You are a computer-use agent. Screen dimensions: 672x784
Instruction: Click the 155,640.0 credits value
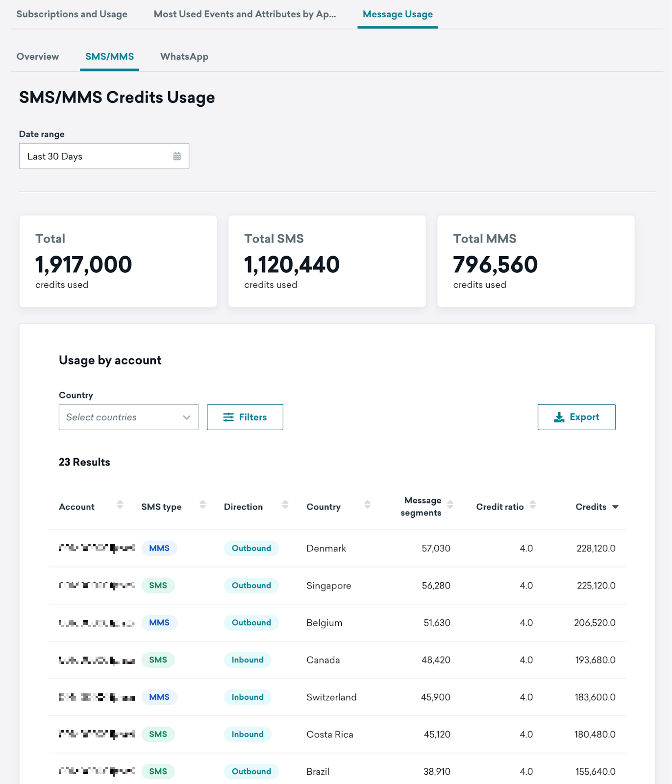point(596,772)
